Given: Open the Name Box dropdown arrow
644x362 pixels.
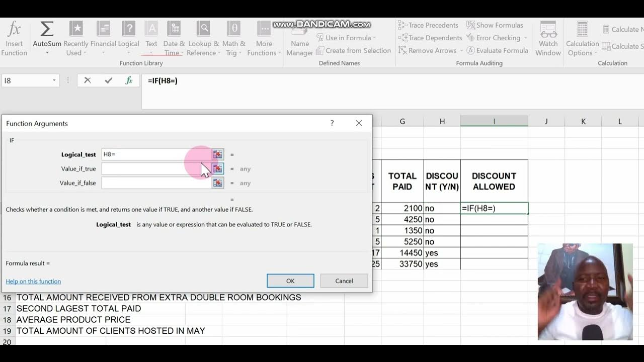Looking at the screenshot, I should 54,80.
